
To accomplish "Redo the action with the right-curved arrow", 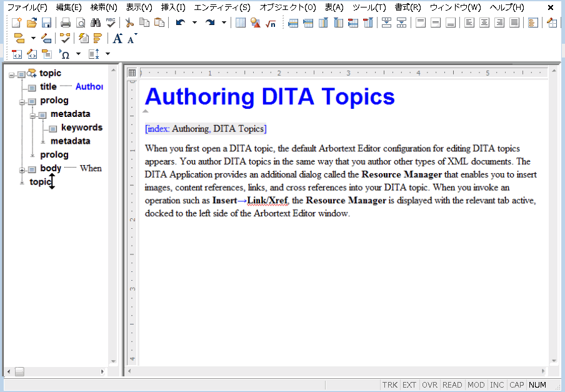I will [210, 23].
